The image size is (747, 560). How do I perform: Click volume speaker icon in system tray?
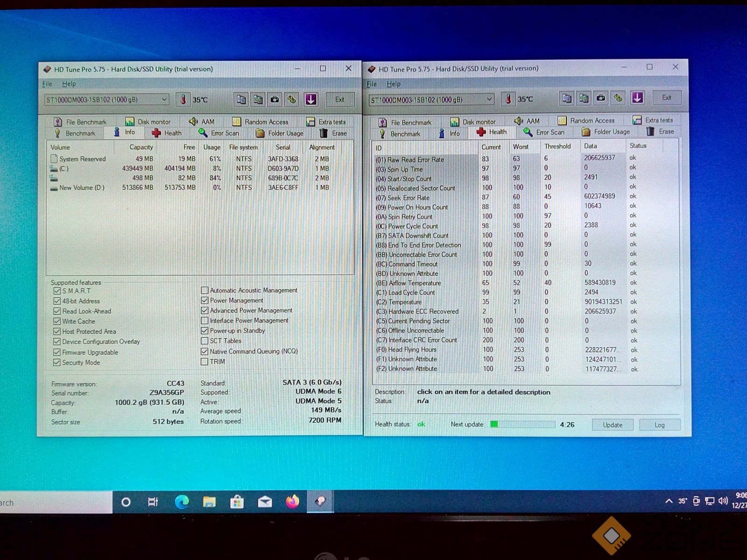tap(723, 501)
